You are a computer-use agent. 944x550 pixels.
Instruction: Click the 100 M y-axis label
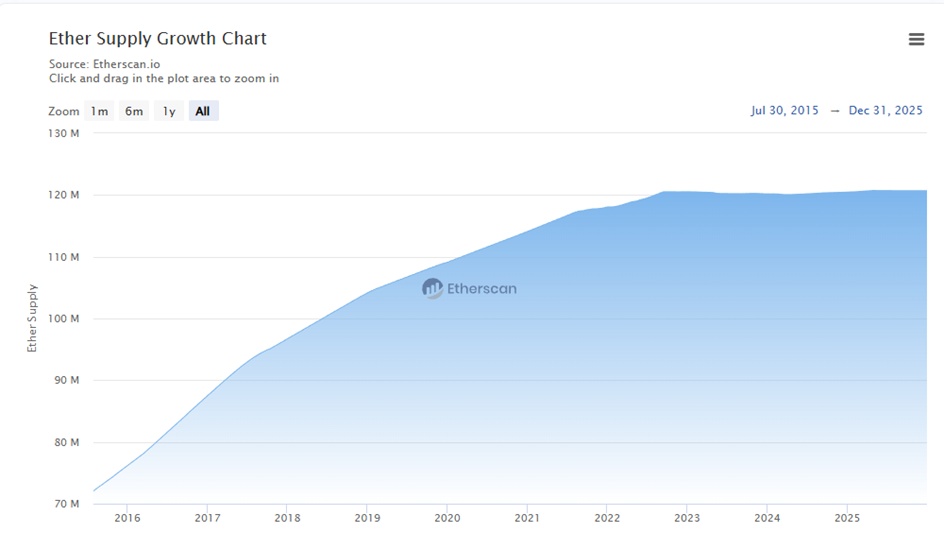pyautogui.click(x=65, y=319)
